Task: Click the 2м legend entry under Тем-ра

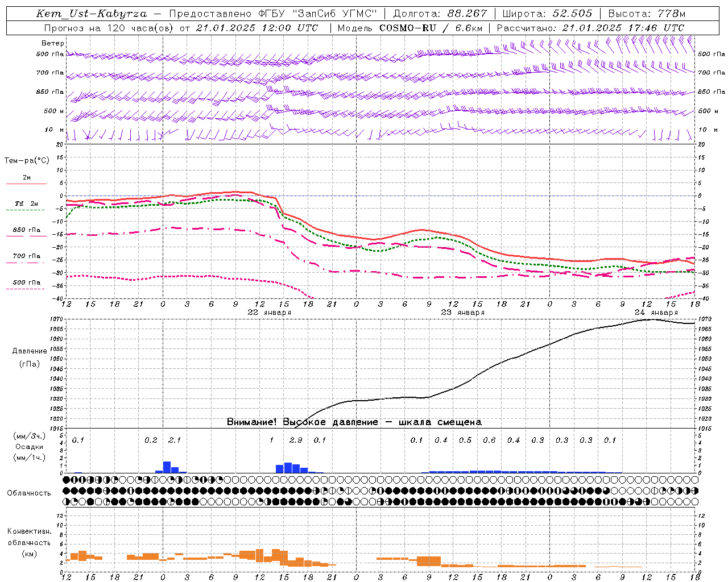Action: click(x=27, y=178)
